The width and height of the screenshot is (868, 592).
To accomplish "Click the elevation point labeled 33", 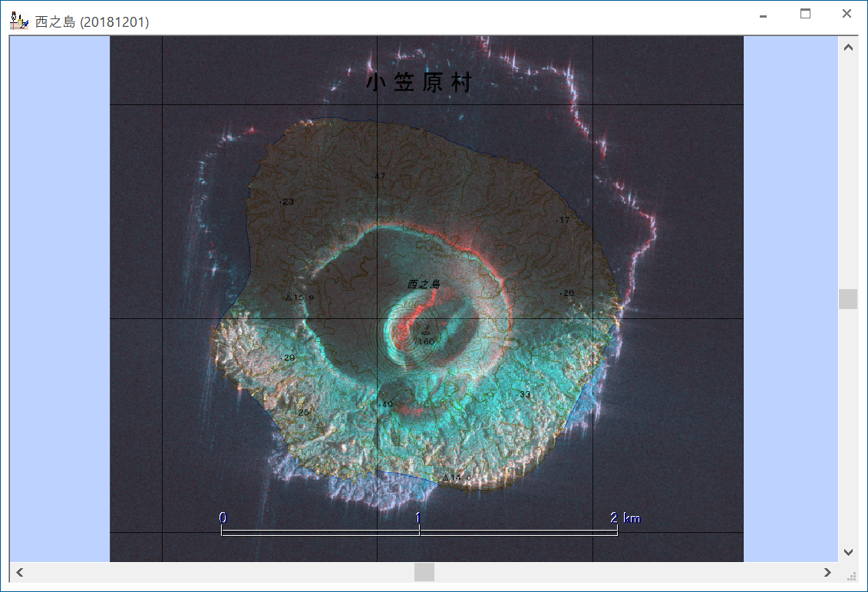I will [x=524, y=395].
